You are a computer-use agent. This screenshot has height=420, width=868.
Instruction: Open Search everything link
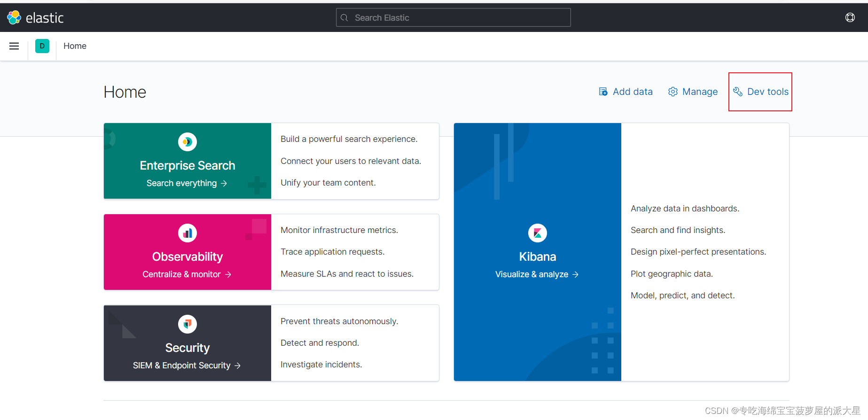tap(187, 183)
